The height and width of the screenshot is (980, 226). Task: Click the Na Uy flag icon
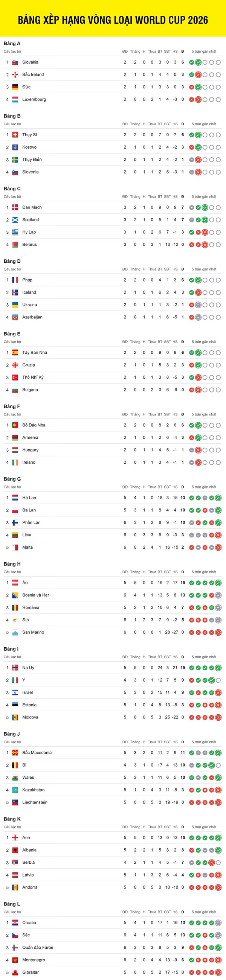pos(15,668)
